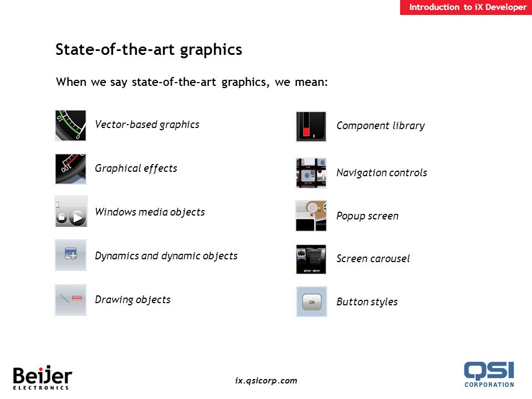The height and width of the screenshot is (399, 532).
Task: Select the 'Button styles' label
Action: pos(367,302)
